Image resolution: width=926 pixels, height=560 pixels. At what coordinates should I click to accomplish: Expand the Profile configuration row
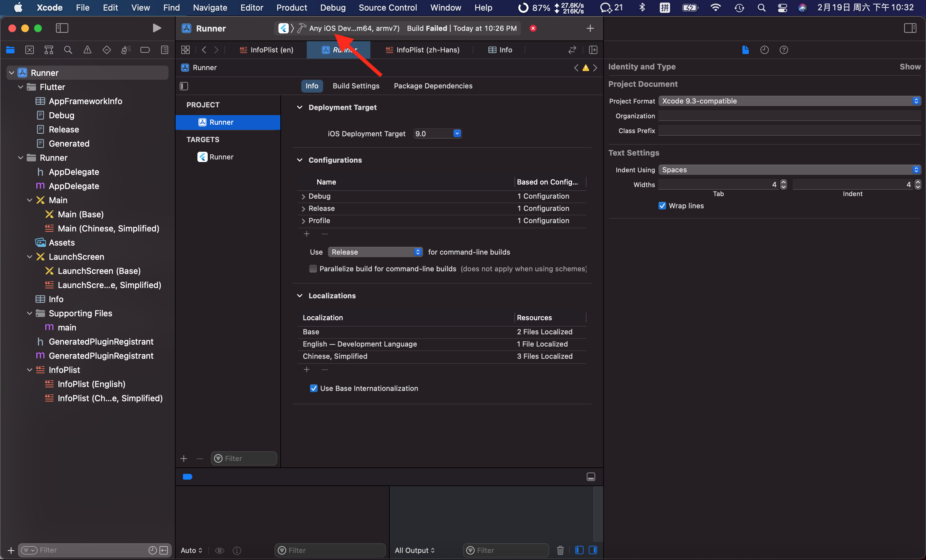(303, 221)
